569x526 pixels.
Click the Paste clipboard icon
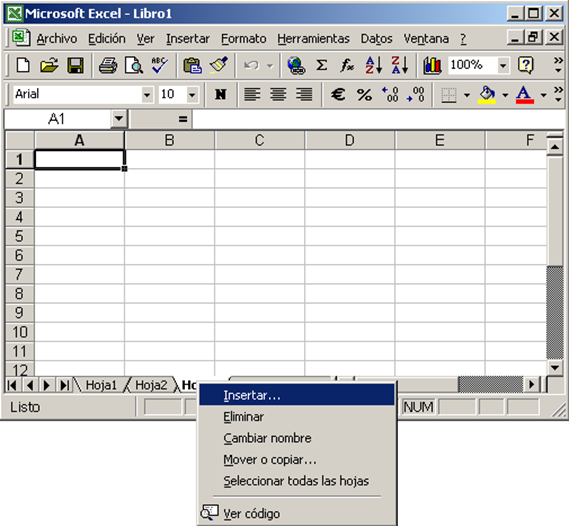(x=192, y=66)
